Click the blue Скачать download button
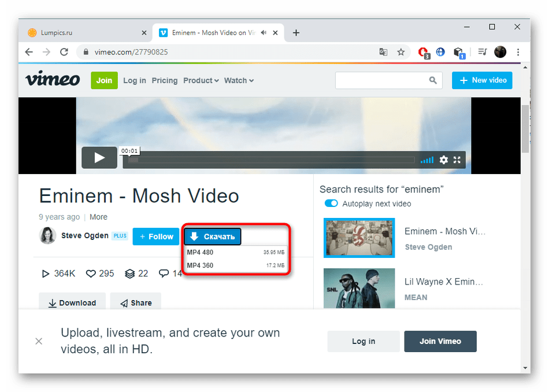Image resolution: width=549 pixels, height=392 pixels. tap(213, 236)
